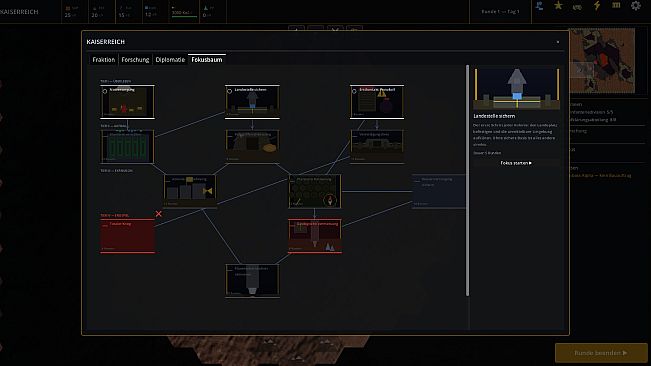This screenshot has width=651, height=366.
Task: Select the Landestelle sichern focus node
Action: (252, 102)
